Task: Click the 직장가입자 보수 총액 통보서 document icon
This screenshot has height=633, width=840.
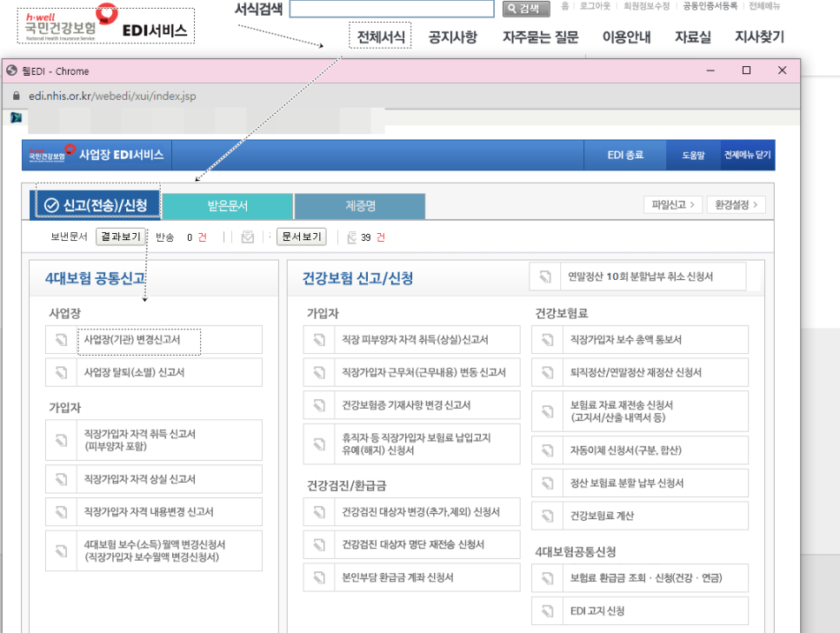Action: point(546,340)
